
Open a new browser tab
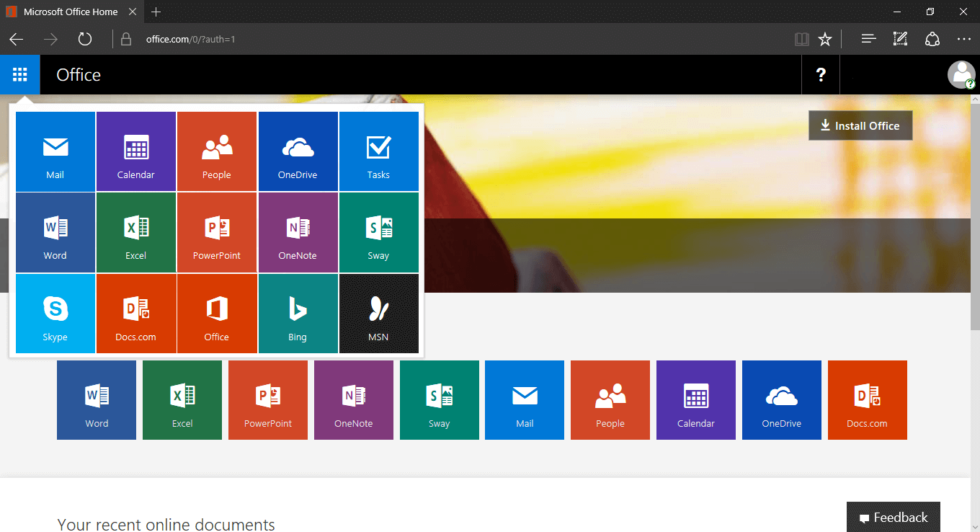click(156, 12)
